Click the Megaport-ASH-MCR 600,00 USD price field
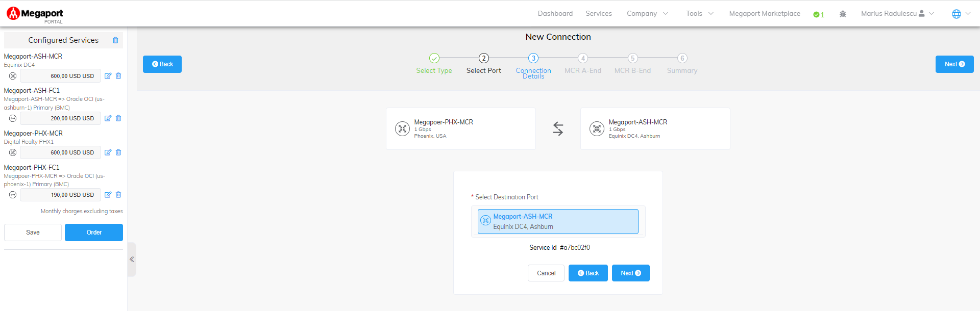The image size is (980, 311). click(60, 76)
